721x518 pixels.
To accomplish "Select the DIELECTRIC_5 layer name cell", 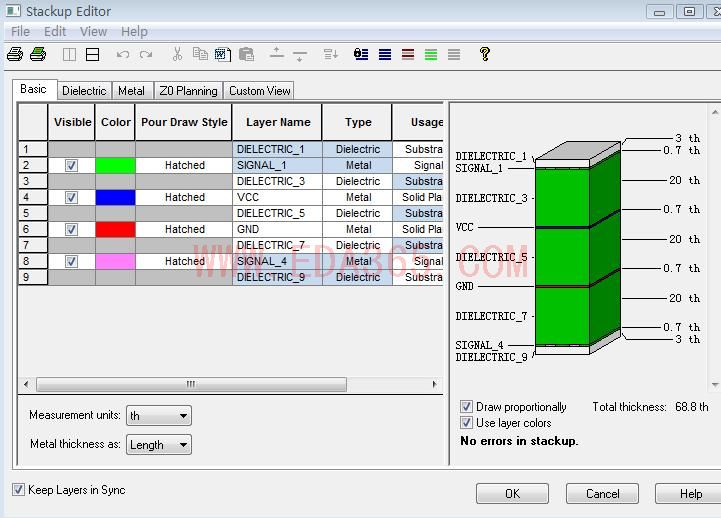I will [x=277, y=213].
